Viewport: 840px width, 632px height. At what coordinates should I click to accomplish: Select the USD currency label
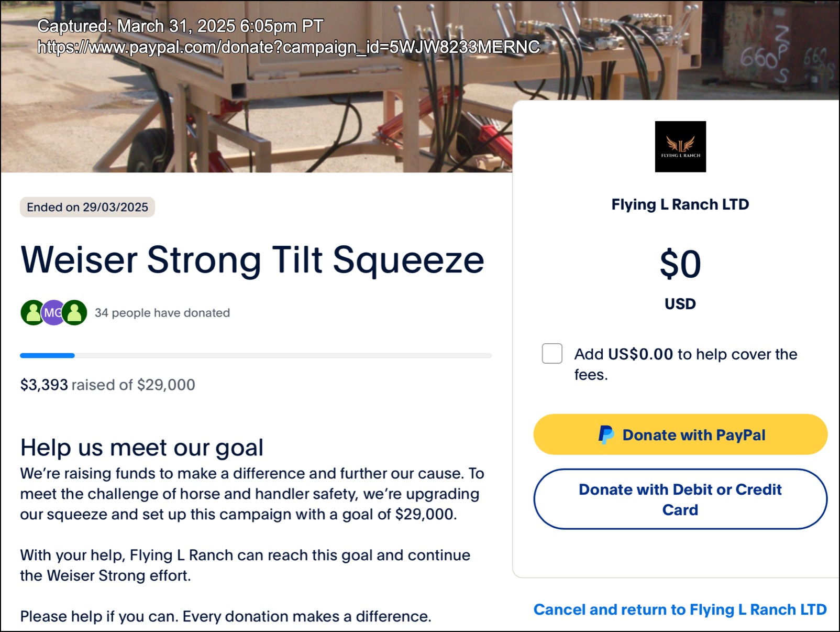tap(680, 304)
